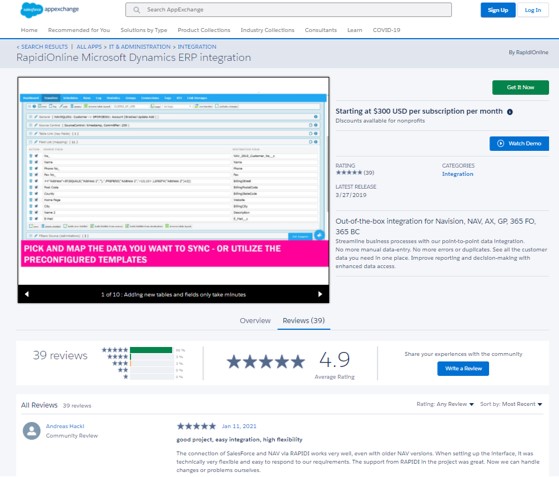559x477 pixels.
Task: Click the star rating on Andreas Hackl's review
Action: pos(196,426)
